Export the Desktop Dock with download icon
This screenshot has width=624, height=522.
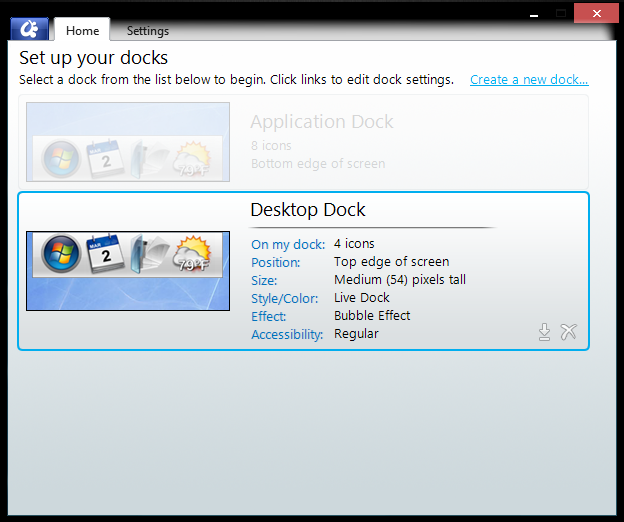point(544,332)
